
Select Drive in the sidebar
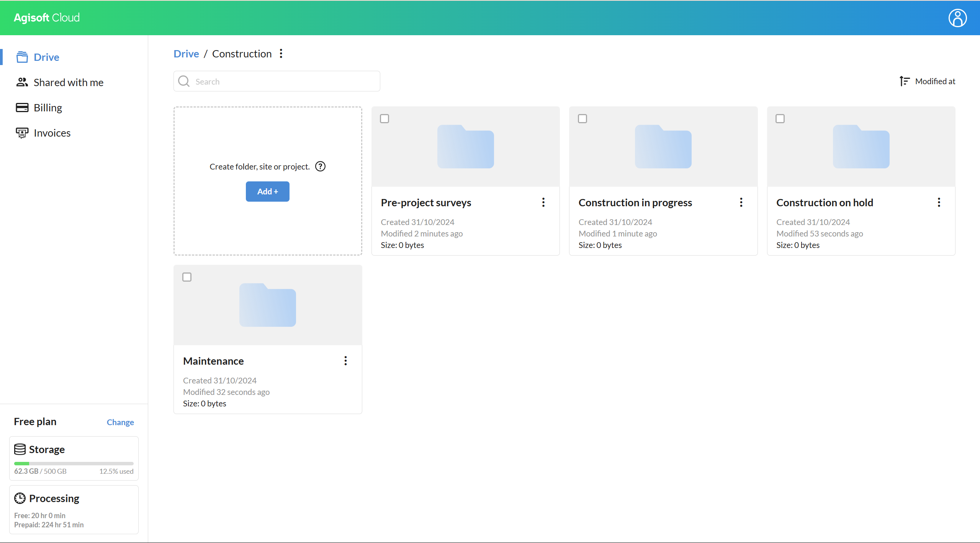(46, 57)
